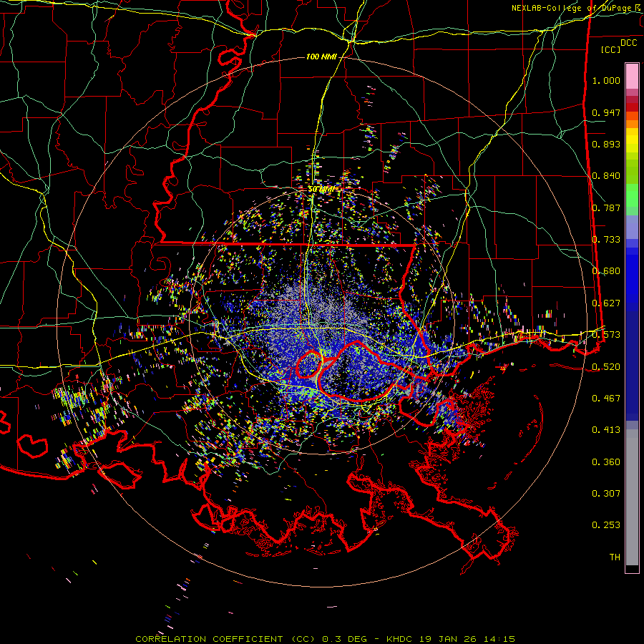Viewport: 644px width, 644px height.
Task: Click the CORRELATION COEFFICIENT caption text
Action: [209, 639]
